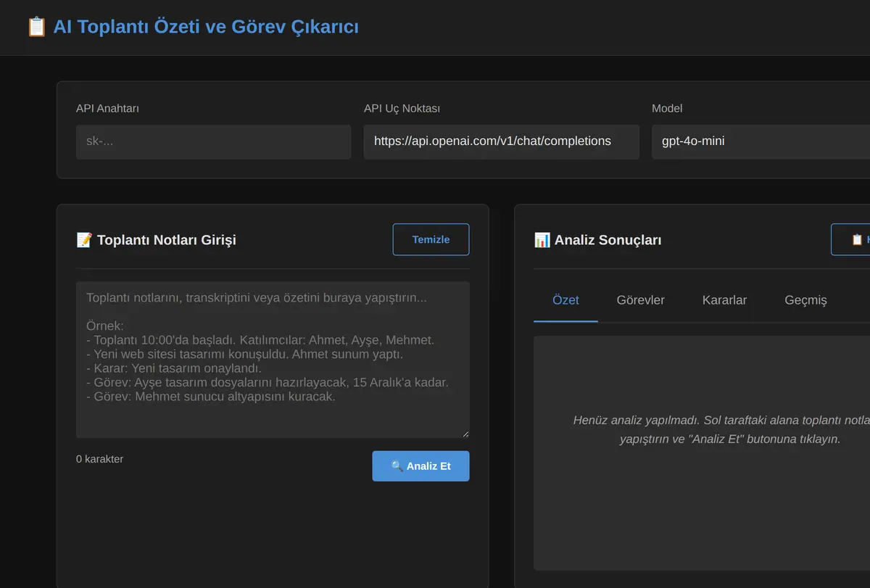870x588 pixels.
Task: Click inside the meeting notes textarea
Action: [273, 360]
